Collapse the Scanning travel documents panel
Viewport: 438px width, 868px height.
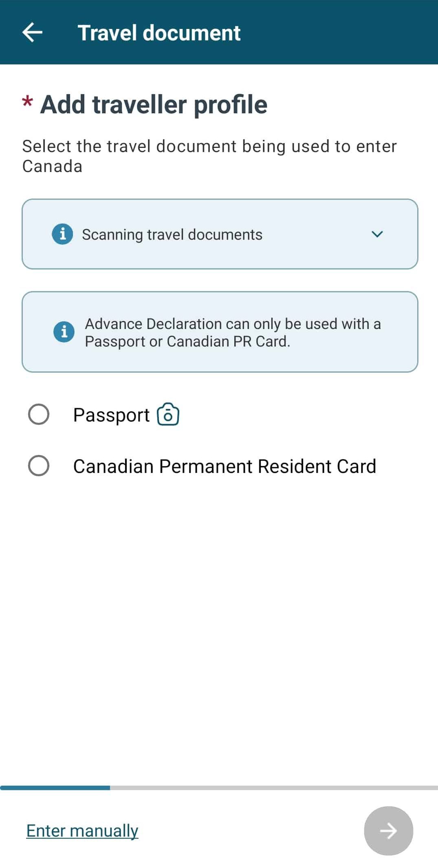[x=377, y=234]
